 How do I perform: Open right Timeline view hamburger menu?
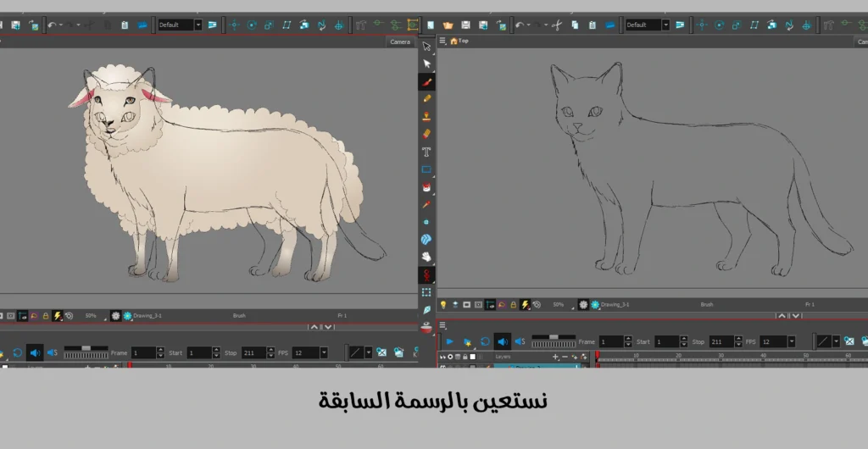[x=442, y=325]
